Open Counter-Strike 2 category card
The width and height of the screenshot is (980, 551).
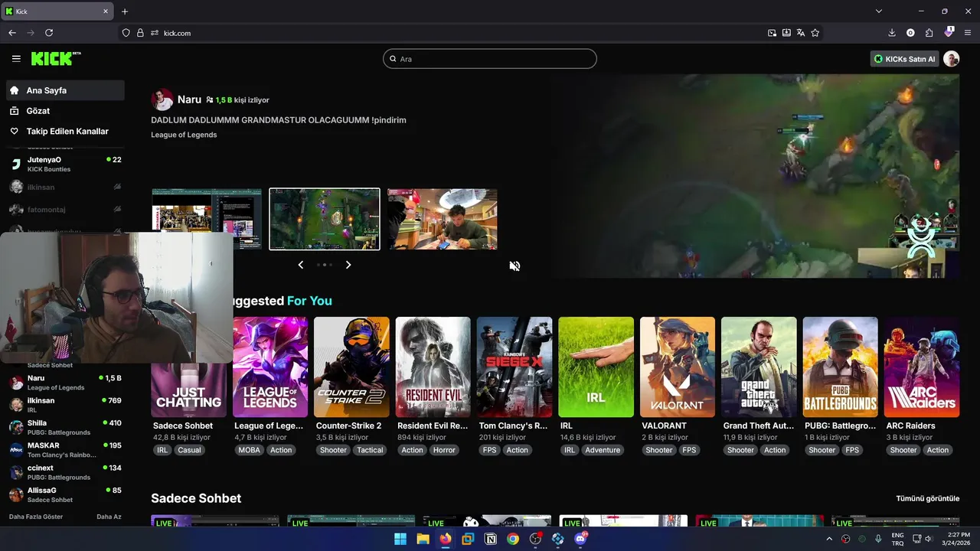click(351, 367)
